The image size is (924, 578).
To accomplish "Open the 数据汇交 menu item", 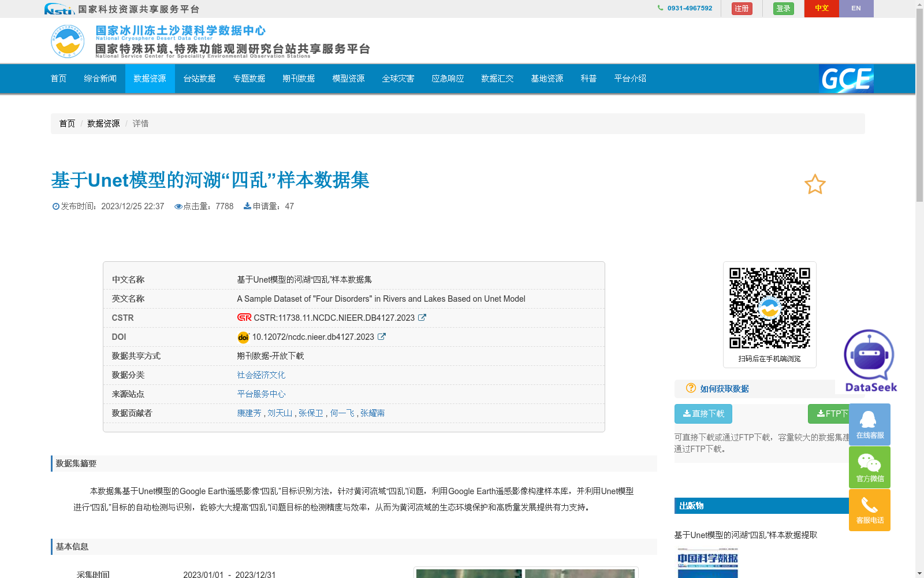I will coord(498,79).
